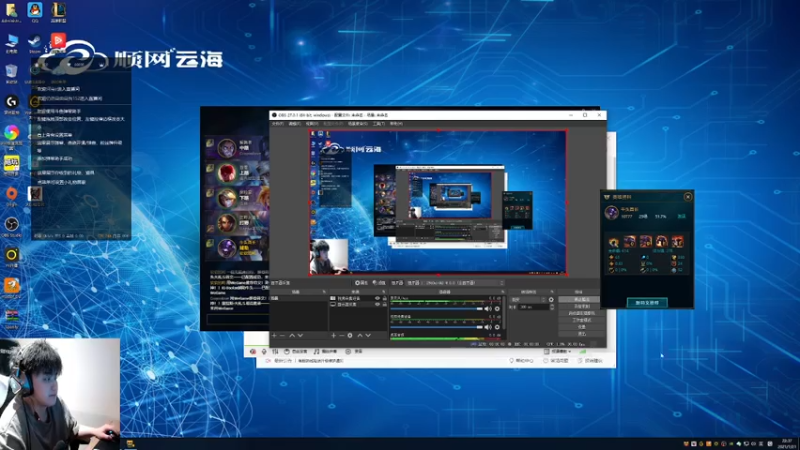Click webcam overlay at bottom-left of desktop
Viewport: 800px width, 450px height.
[x=60, y=394]
